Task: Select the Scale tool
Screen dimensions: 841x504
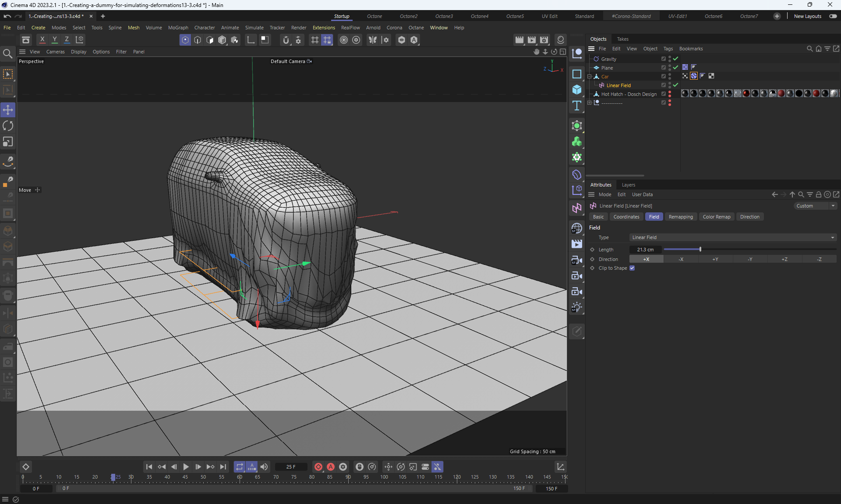Action: (8, 142)
